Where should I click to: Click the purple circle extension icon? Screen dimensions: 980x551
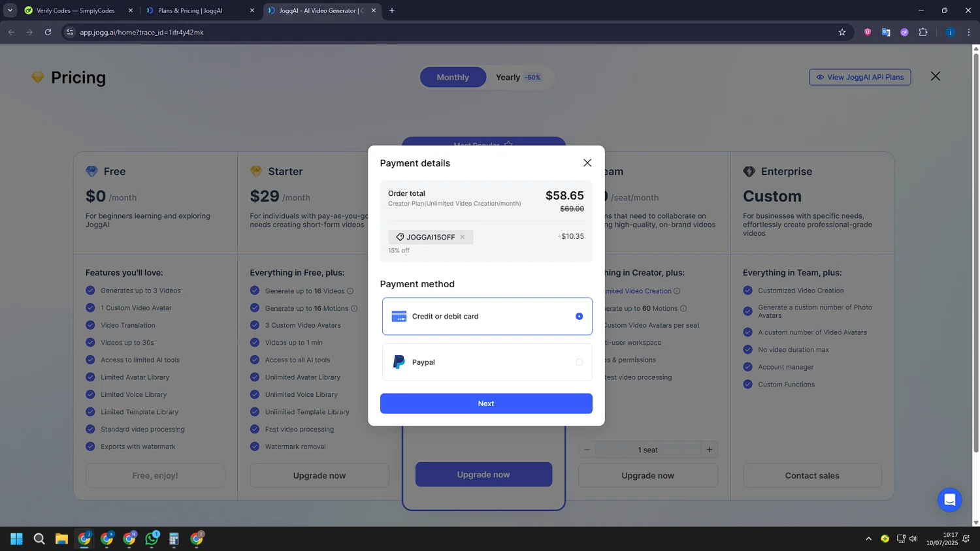(x=904, y=32)
